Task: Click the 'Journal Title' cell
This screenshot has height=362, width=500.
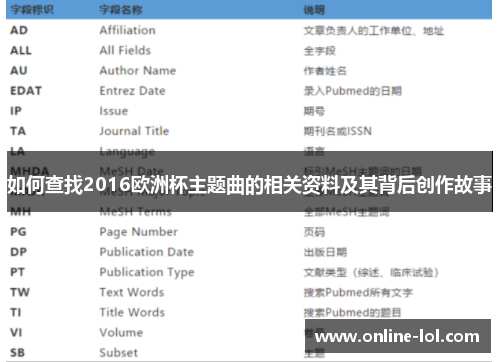Action: [134, 131]
